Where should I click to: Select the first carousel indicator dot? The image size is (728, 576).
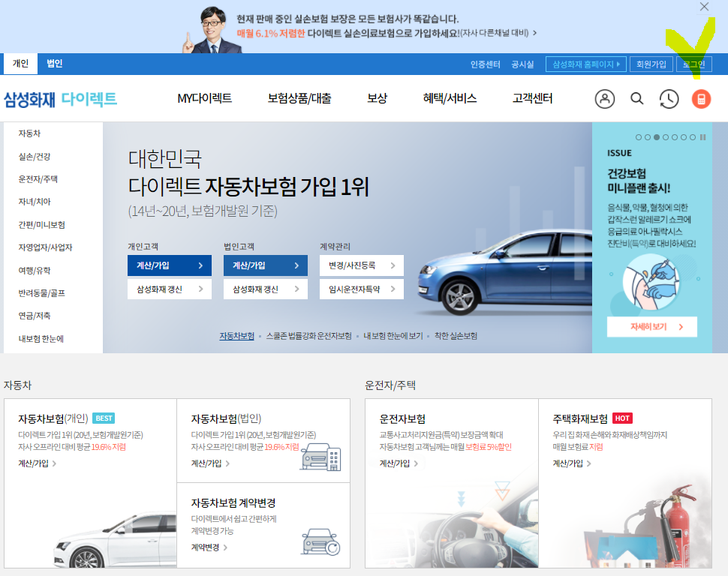[x=639, y=137]
